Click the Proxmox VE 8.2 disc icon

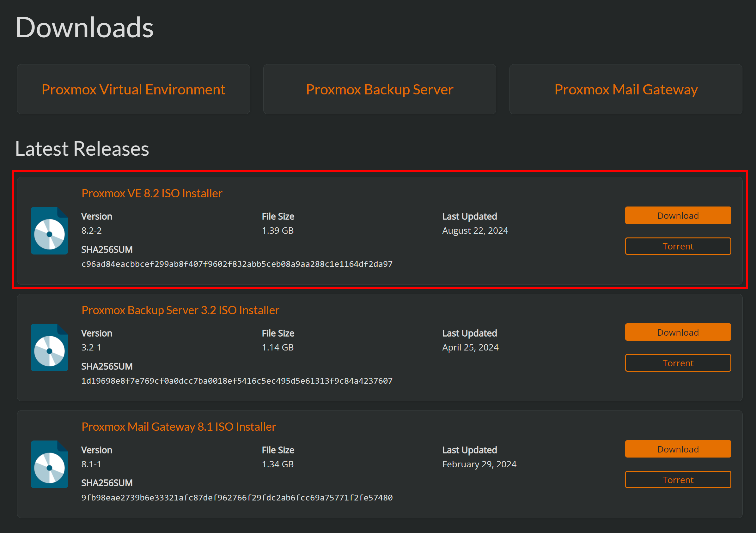(x=49, y=231)
